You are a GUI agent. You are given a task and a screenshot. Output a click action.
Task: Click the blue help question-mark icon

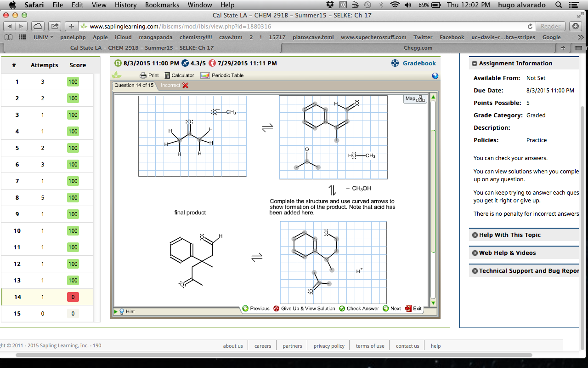435,76
